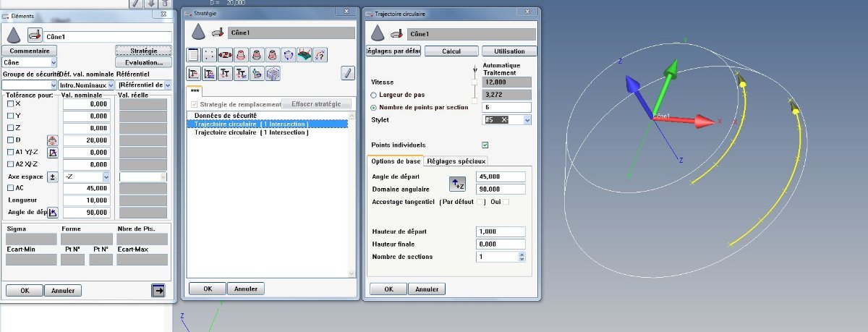The height and width of the screenshot is (332, 868).
Task: Switch to the Réglages spéciaux tab
Action: tap(456, 161)
